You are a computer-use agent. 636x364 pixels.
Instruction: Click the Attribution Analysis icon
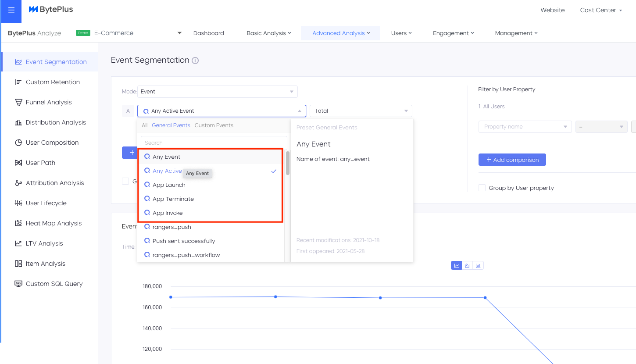[x=18, y=183]
